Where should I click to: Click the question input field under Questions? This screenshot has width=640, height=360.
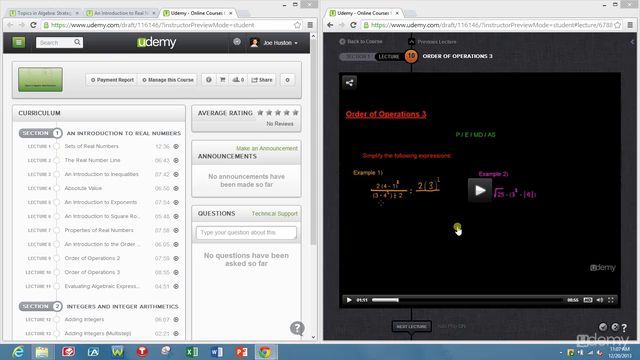(x=246, y=233)
